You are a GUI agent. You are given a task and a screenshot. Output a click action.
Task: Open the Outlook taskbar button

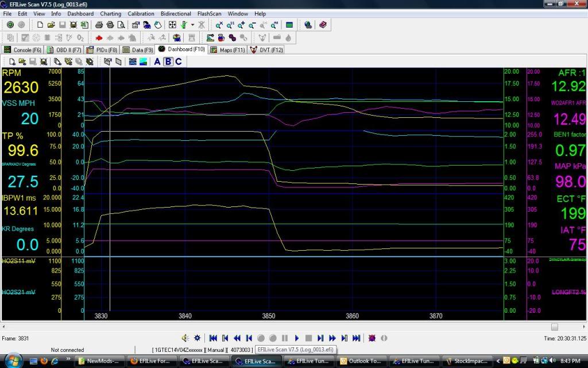pyautogui.click(x=363, y=361)
